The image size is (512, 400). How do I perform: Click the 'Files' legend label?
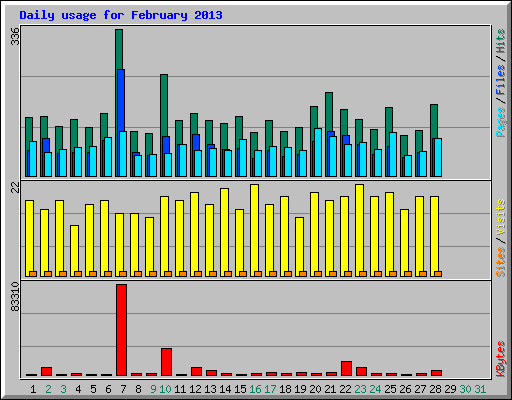pyautogui.click(x=501, y=80)
